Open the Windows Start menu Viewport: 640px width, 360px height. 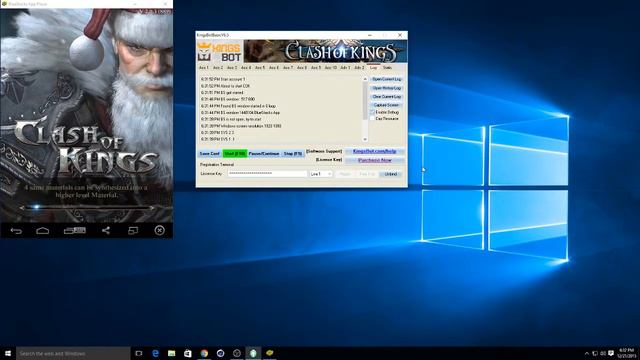[8, 353]
